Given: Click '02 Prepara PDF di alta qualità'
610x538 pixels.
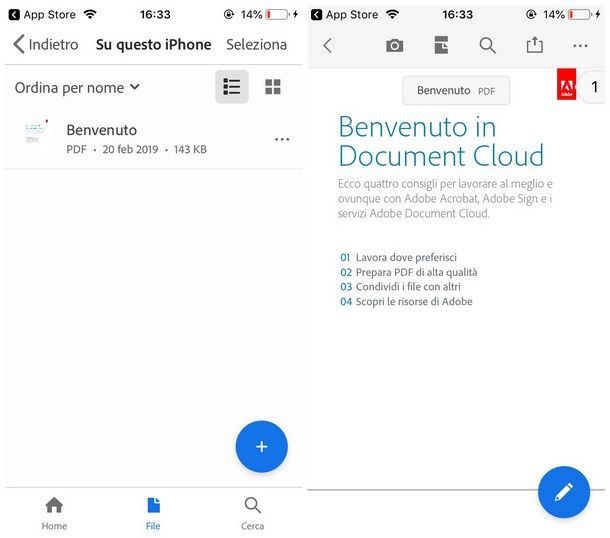Looking at the screenshot, I should [408, 272].
